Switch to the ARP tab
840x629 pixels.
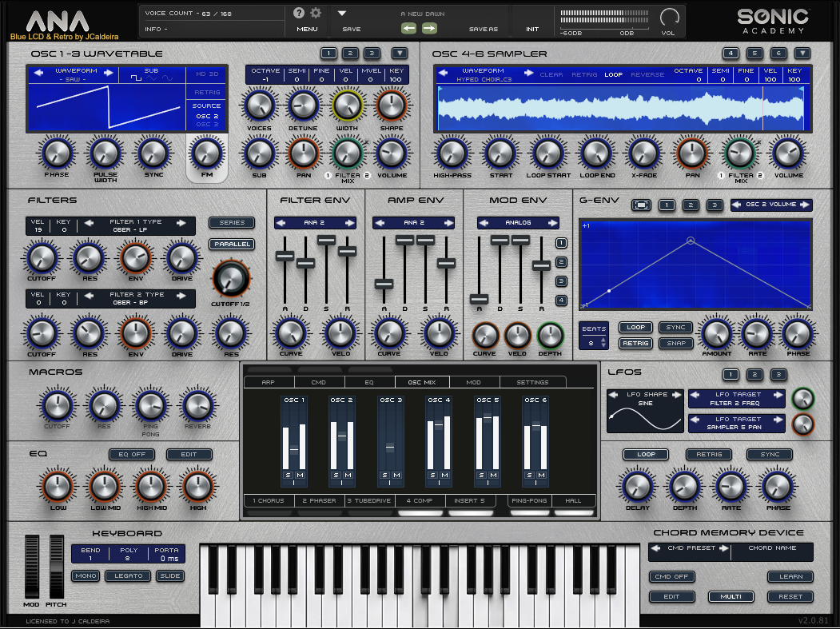[269, 382]
